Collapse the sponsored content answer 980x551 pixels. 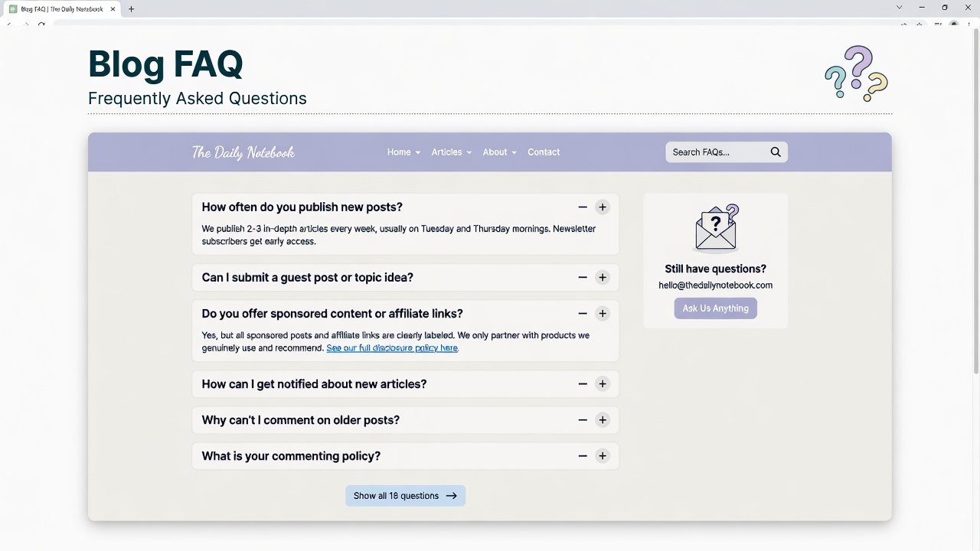(332, 314)
